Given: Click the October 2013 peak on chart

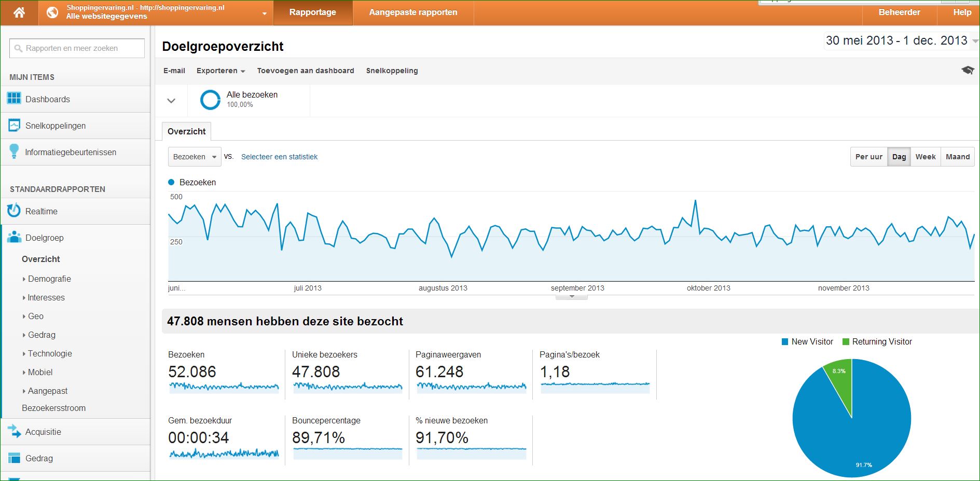Looking at the screenshot, I should click(x=695, y=201).
